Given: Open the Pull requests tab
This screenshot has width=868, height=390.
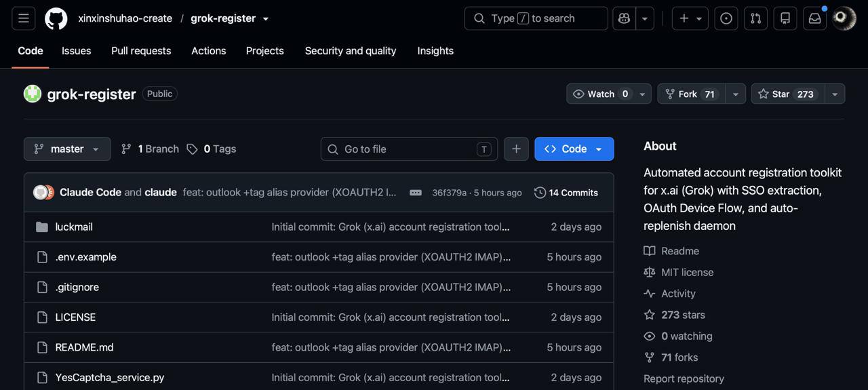Looking at the screenshot, I should [141, 51].
